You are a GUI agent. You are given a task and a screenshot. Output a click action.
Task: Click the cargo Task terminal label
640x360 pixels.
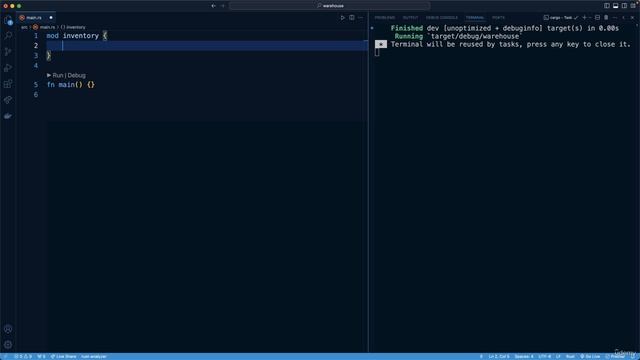coord(561,18)
